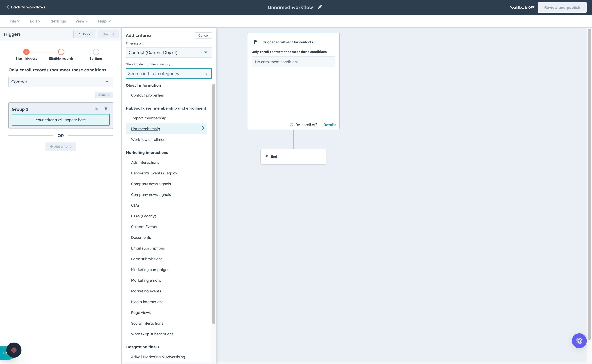Screen dimensions: 592x364
Task: Click the End flag icon node
Action: click(267, 157)
